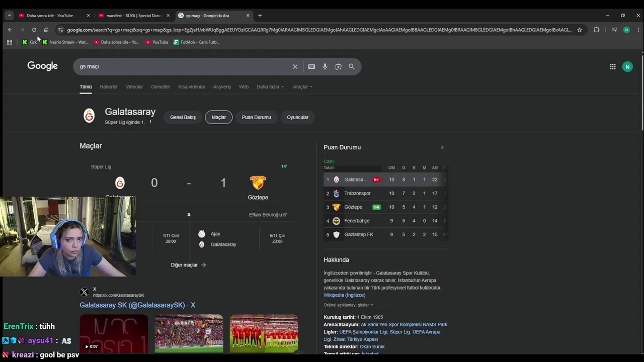Reload the current page
The width and height of the screenshot is (644, 362).
click(x=34, y=30)
